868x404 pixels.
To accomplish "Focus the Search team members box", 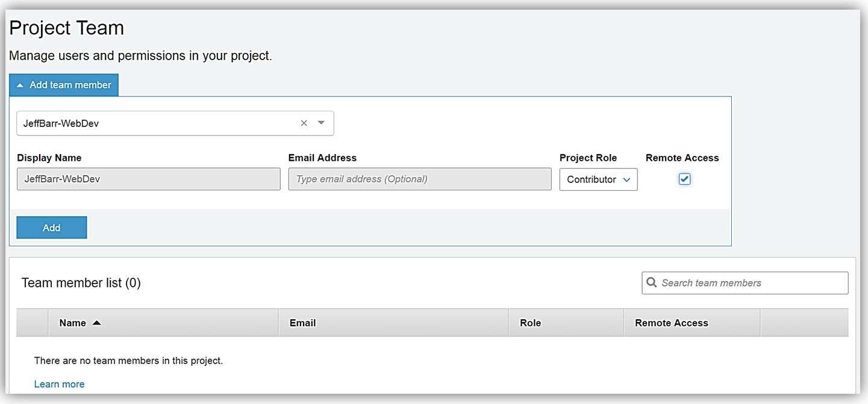I will click(750, 283).
